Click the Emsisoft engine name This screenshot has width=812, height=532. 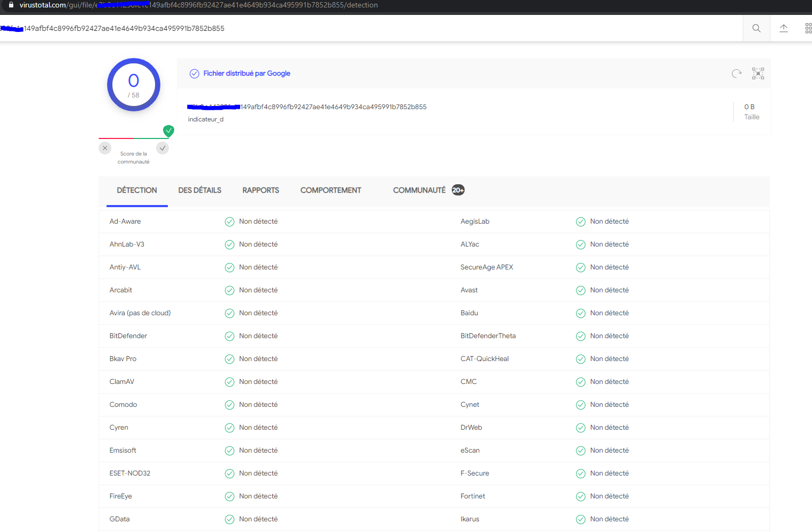coord(123,451)
